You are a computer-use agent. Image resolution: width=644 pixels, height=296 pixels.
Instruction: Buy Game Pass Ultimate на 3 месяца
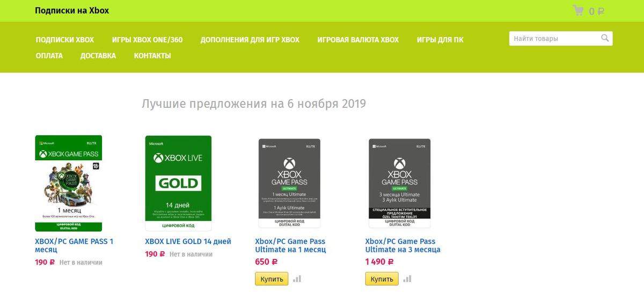coord(382,279)
